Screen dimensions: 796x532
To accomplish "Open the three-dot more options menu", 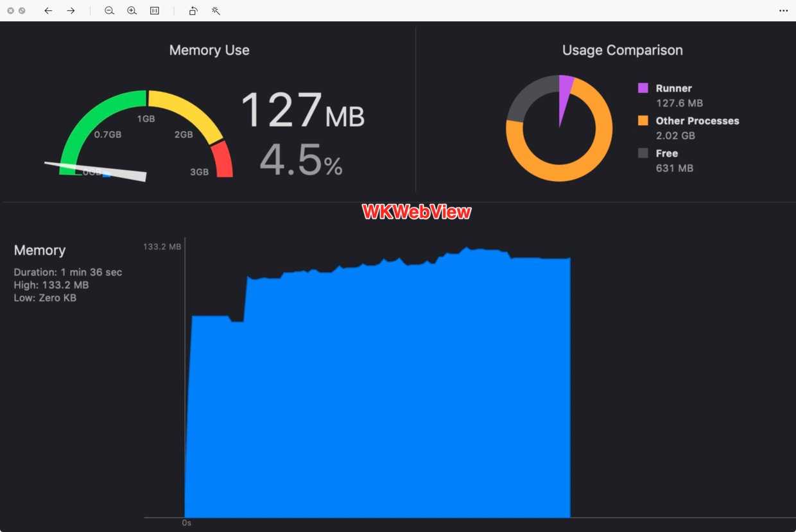I will click(x=783, y=11).
